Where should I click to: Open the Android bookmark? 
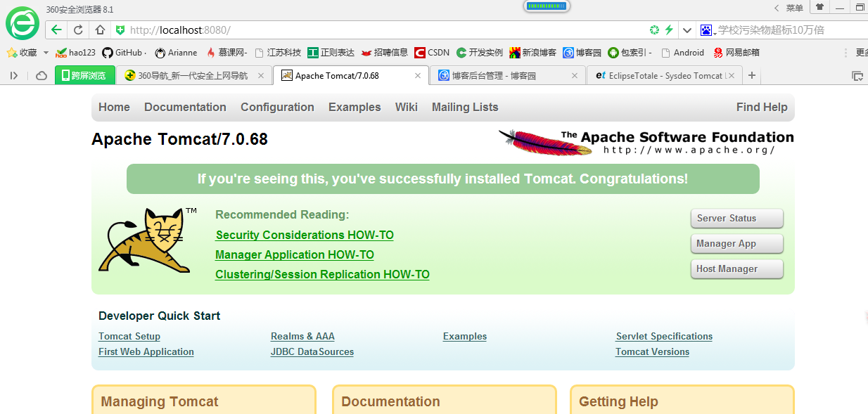point(682,53)
